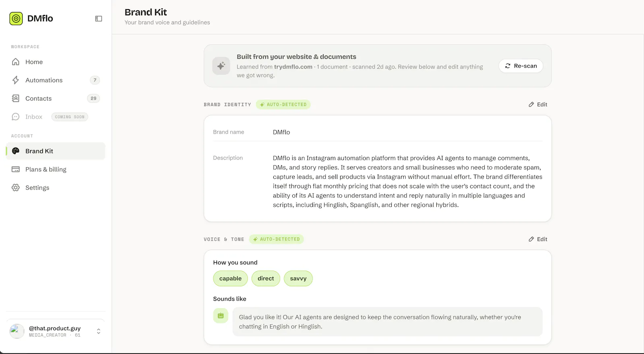Open the Home page
Screen dimensions: 644x354
point(56,62)
